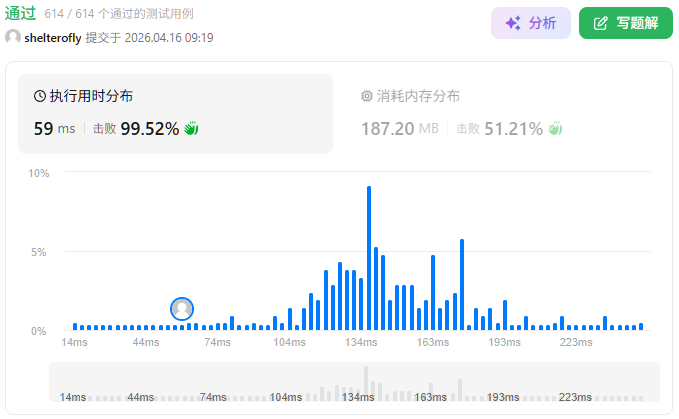Click the shelterofly user avatar icon
Screen dimensions: 679x419
tap(13, 37)
